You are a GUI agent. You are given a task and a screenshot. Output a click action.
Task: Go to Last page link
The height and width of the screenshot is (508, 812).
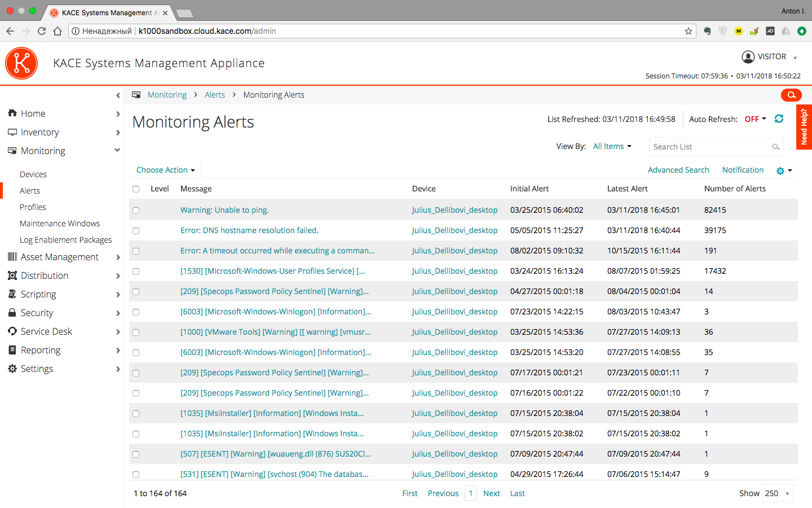click(x=518, y=493)
